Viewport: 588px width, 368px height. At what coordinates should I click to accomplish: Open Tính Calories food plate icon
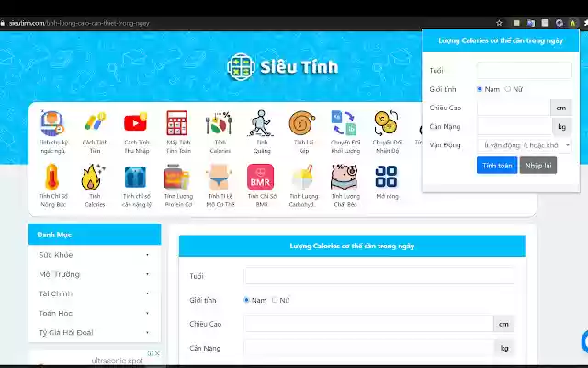pyautogui.click(x=220, y=123)
